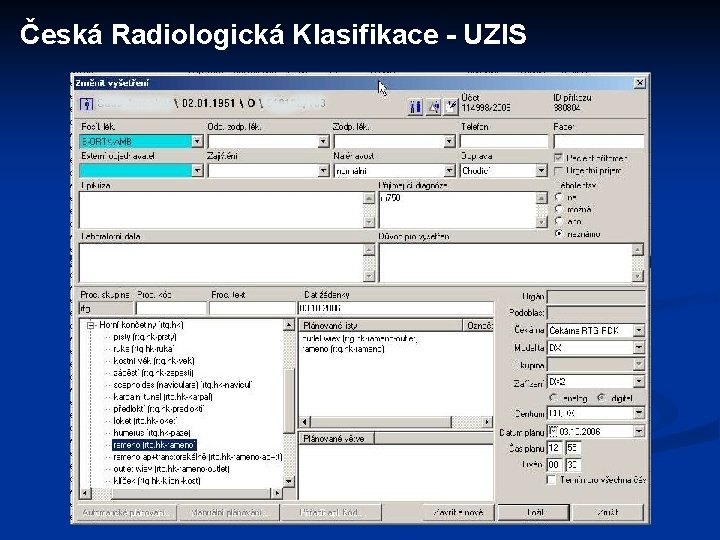This screenshot has width=720, height=540.
Task: Select 'prsty' in the procedure tree
Action: 145,337
